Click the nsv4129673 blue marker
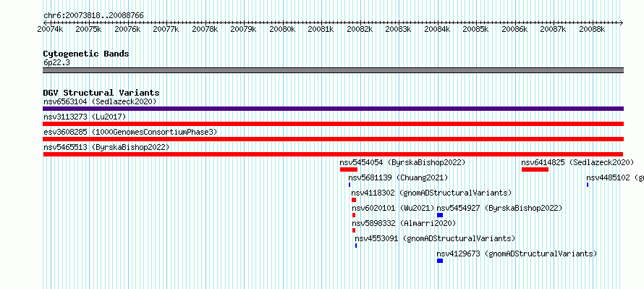Image resolution: width=644 pixels, height=289 pixels. coord(440,261)
